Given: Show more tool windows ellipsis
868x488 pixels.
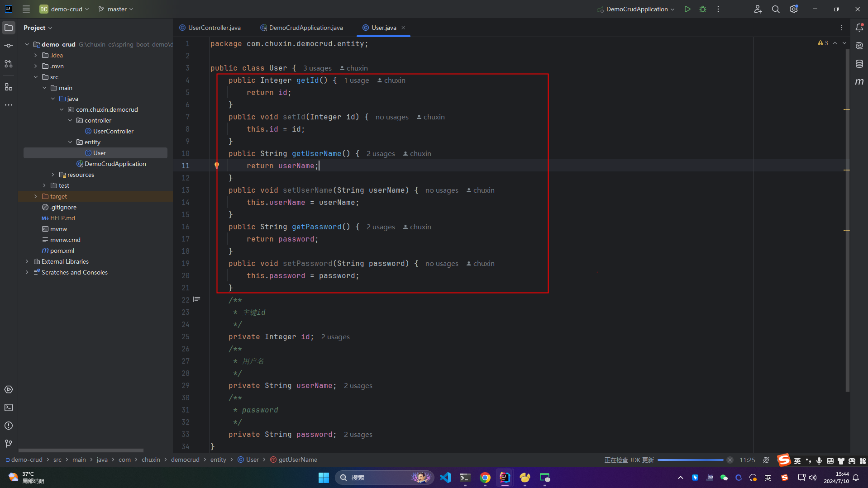Looking at the screenshot, I should [9, 105].
